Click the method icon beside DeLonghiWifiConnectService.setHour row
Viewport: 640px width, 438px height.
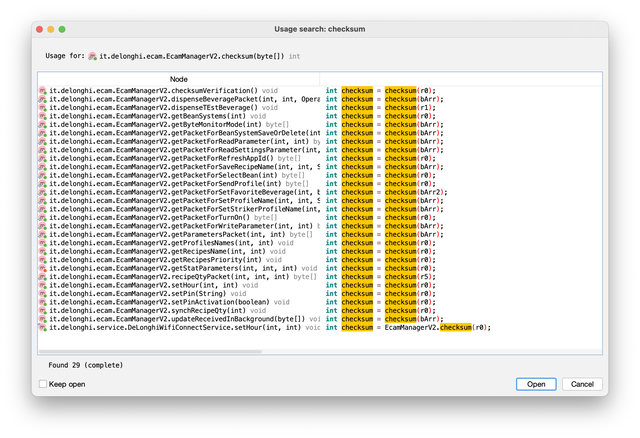click(x=43, y=328)
